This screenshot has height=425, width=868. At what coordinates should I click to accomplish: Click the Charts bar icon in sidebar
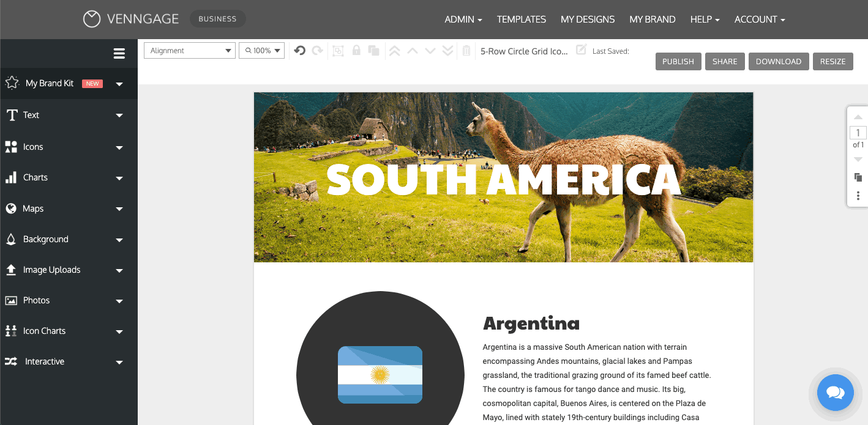pos(11,177)
